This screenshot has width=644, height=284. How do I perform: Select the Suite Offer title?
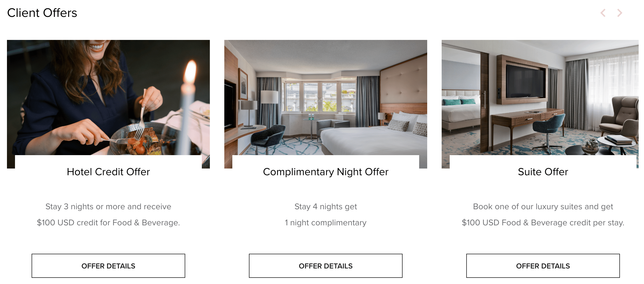click(543, 172)
